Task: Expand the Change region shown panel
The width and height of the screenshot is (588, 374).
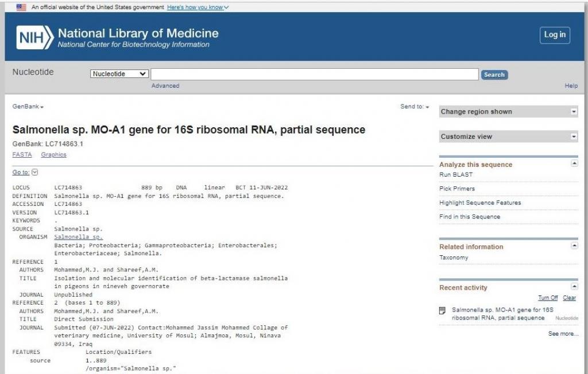Action: coord(574,112)
